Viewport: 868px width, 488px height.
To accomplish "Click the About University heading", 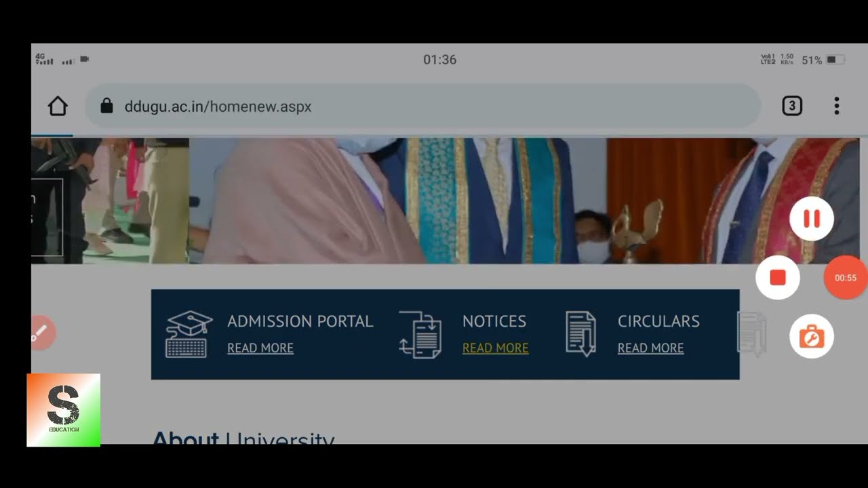I will click(243, 437).
